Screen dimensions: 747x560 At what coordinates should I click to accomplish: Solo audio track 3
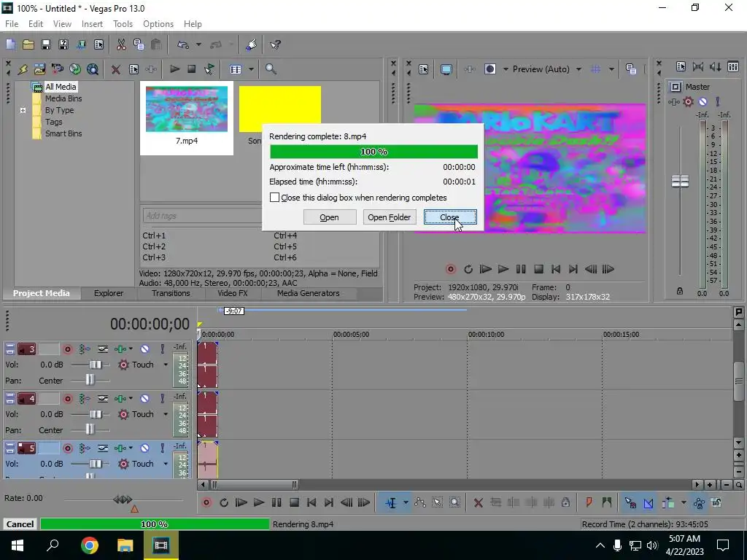point(163,349)
